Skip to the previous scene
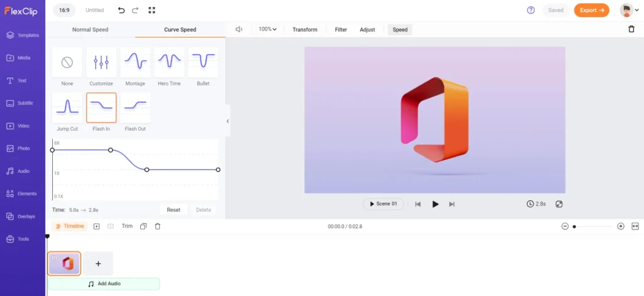This screenshot has width=644, height=296. [418, 204]
